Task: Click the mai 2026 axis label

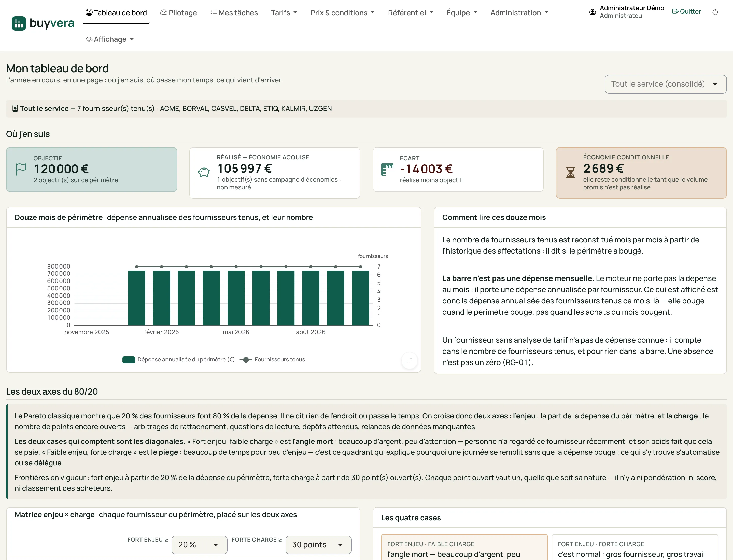Action: tap(236, 332)
